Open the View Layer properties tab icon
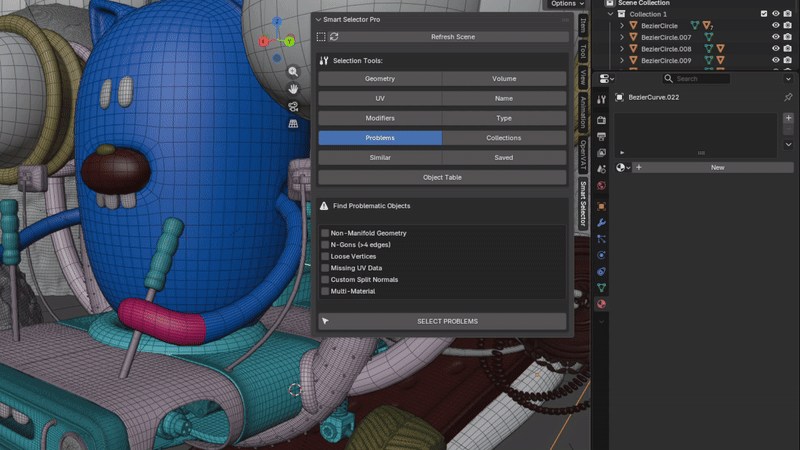The height and width of the screenshot is (450, 800). 602,153
